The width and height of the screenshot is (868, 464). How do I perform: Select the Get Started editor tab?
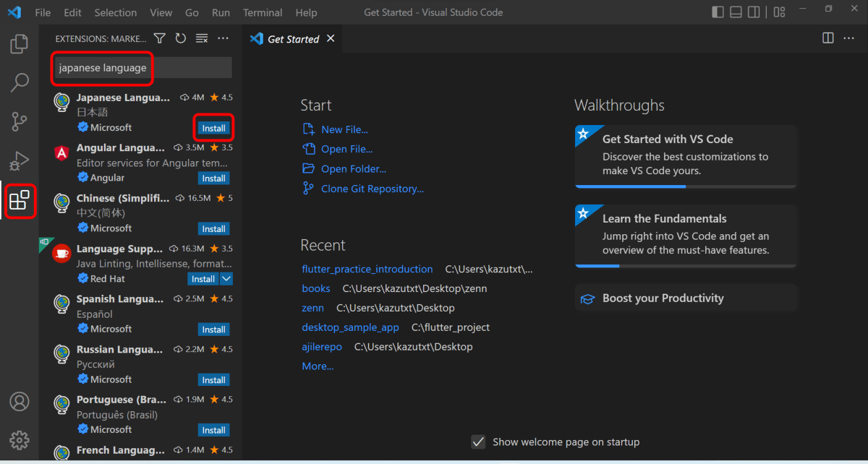pos(293,39)
